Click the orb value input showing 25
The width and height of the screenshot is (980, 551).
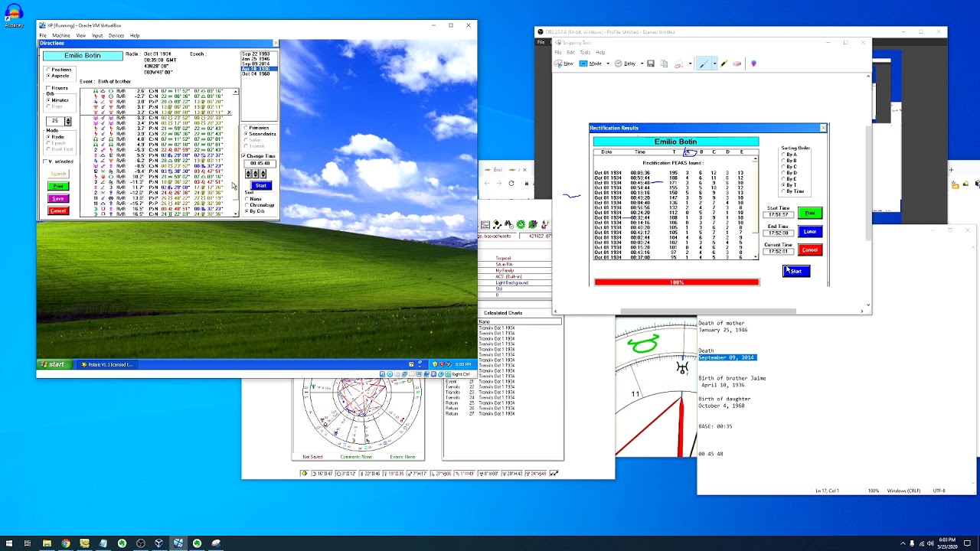[55, 122]
